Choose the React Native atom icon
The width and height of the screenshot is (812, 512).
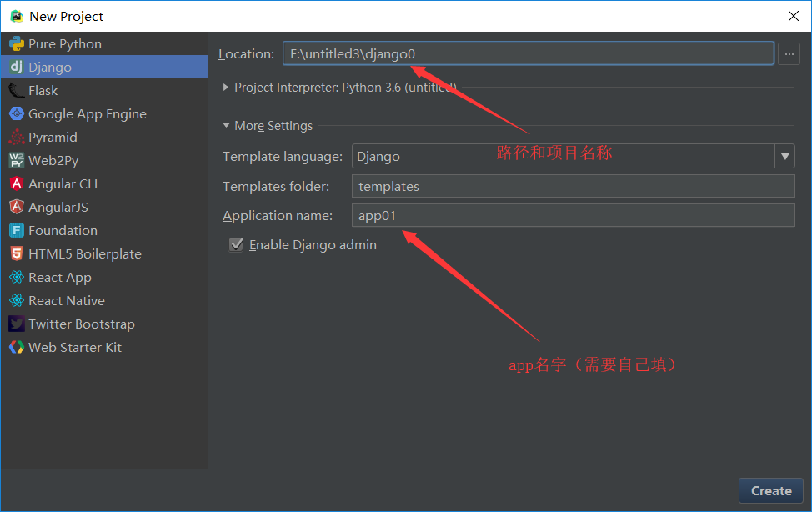coord(17,300)
